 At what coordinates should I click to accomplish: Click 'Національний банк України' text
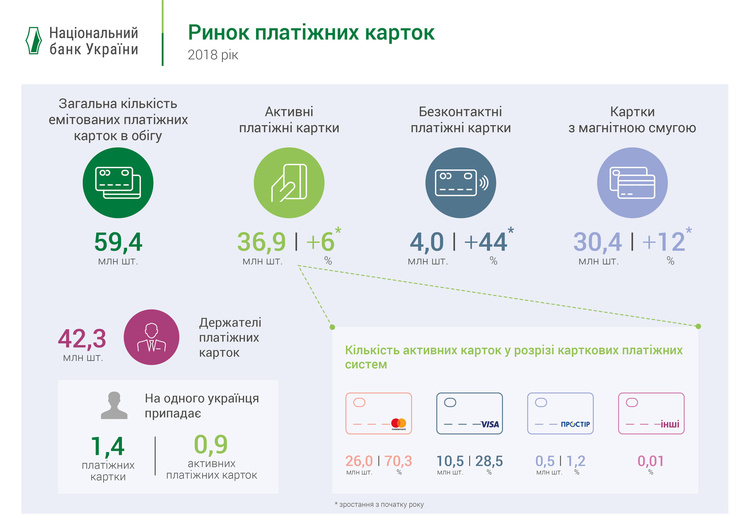coord(94,41)
